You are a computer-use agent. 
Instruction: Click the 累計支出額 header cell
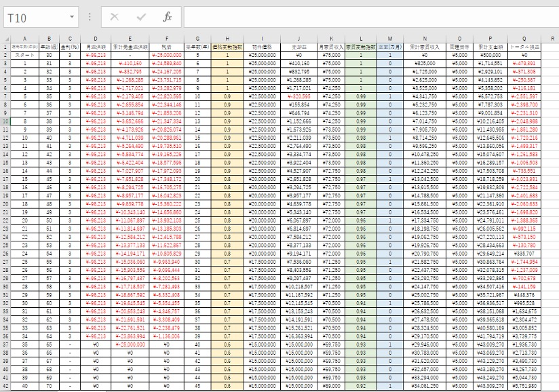[490, 47]
